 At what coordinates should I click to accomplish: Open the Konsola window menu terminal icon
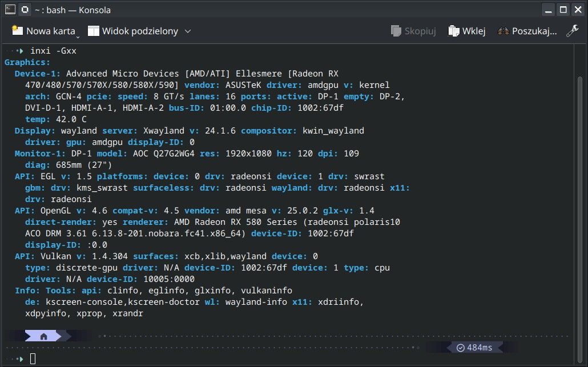[10, 10]
